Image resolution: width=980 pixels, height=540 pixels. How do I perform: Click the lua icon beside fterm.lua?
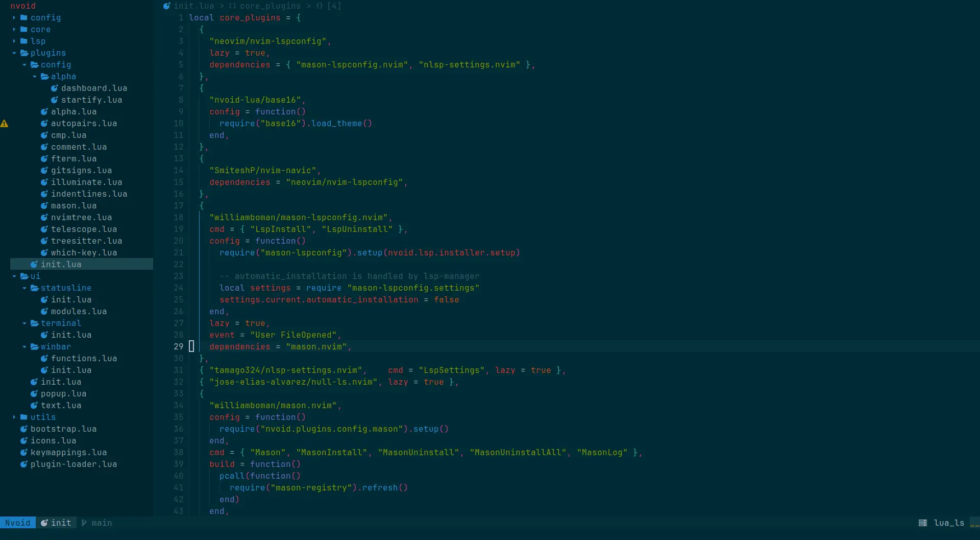tap(44, 159)
